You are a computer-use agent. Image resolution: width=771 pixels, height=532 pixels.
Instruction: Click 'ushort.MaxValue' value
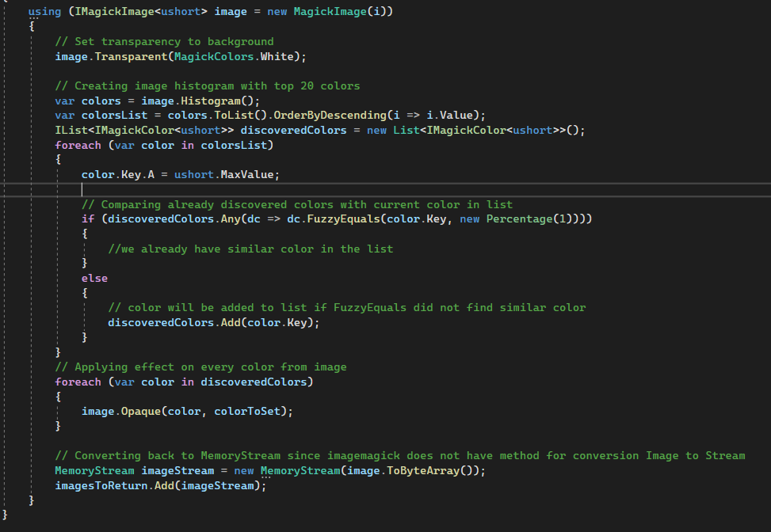[223, 174]
